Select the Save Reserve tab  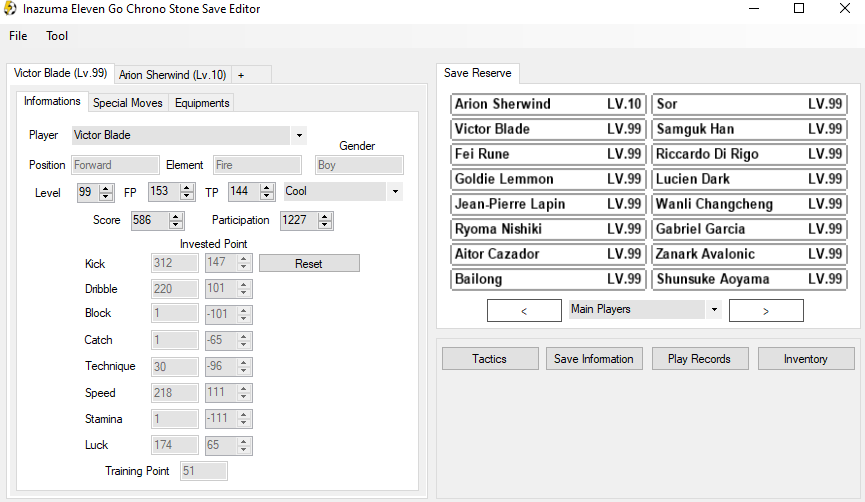pos(478,73)
